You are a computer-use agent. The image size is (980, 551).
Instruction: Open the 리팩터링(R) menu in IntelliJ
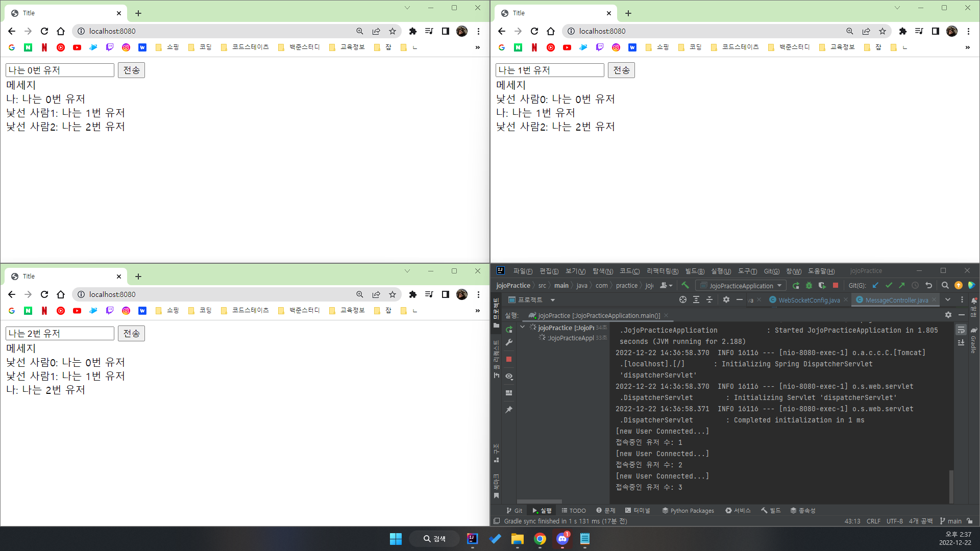(662, 271)
